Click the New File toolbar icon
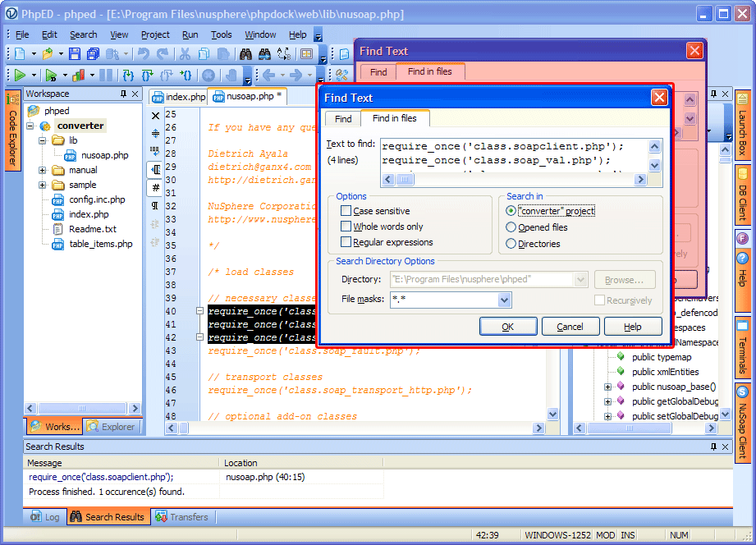 coord(20,53)
